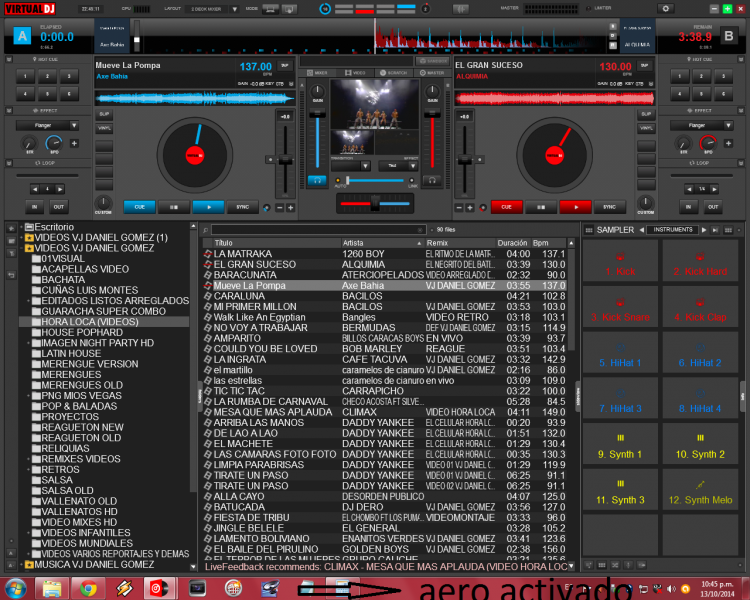The height and width of the screenshot is (600, 750).
Task: Sort by the Bpm column header
Action: tap(549, 243)
